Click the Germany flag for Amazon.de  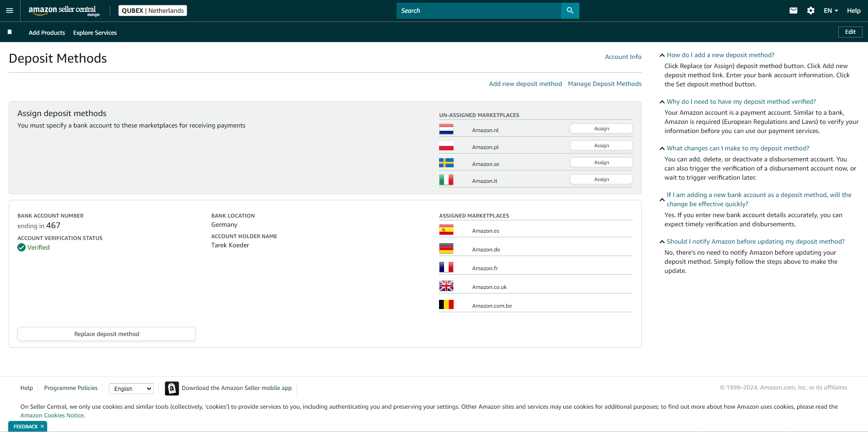[x=446, y=248]
